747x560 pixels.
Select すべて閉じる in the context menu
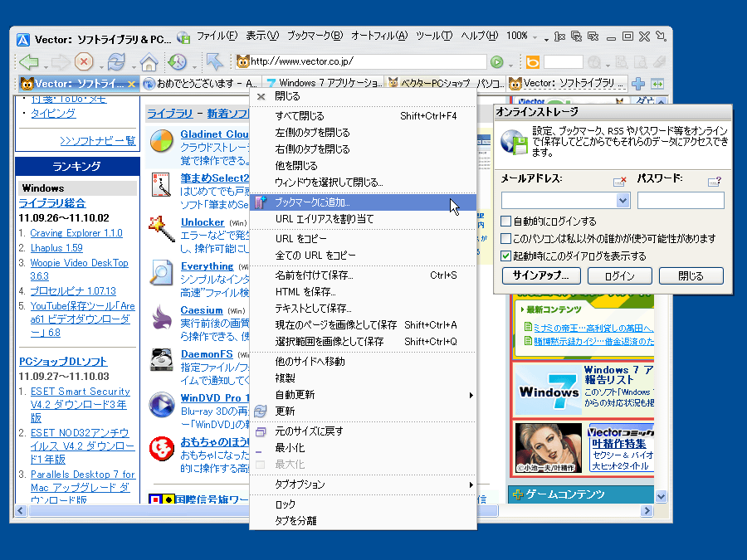click(x=363, y=115)
